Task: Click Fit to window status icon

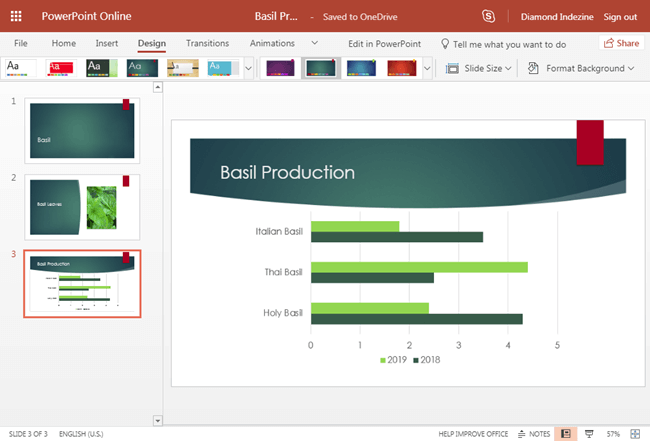Action: click(636, 434)
